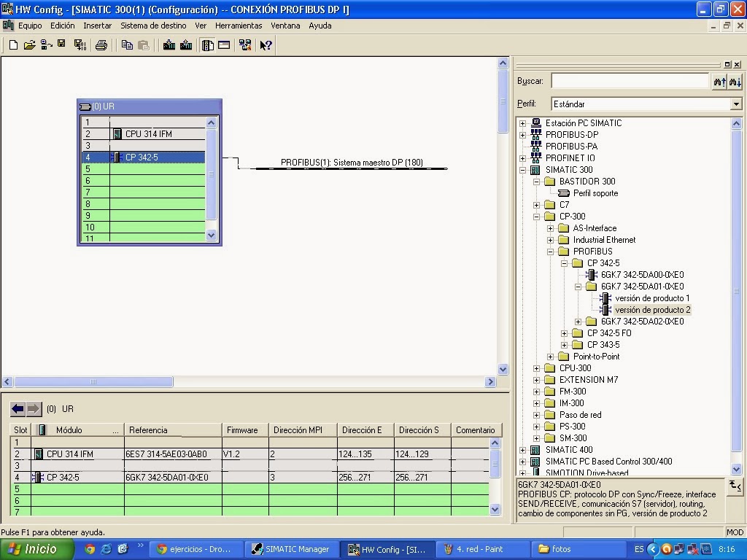Switch to SIMATIC Manager taskbar window
Viewport: 747px width, 560px height.
pos(290,549)
